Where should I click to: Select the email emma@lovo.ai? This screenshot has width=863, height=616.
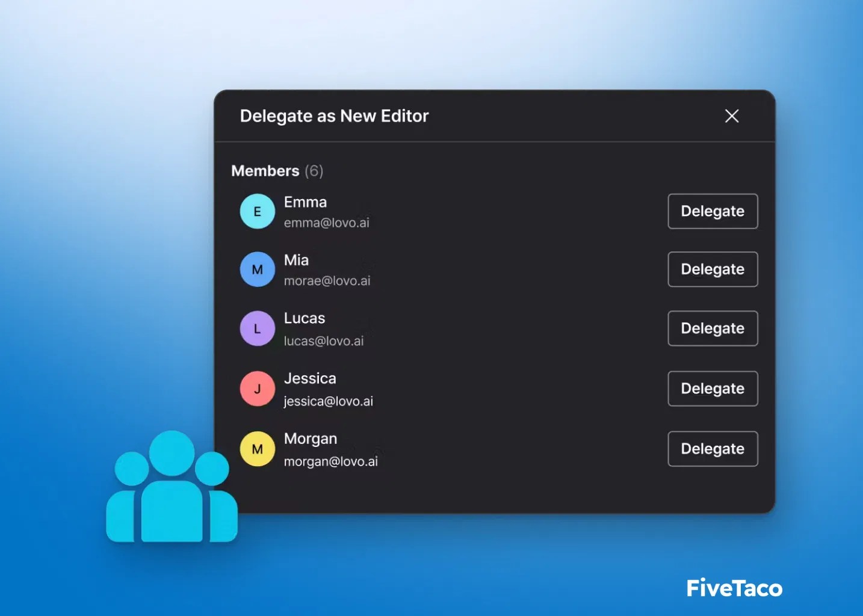[x=327, y=223]
